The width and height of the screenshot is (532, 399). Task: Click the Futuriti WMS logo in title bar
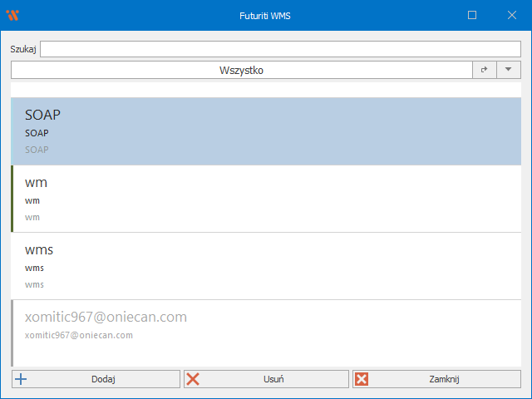[12, 15]
